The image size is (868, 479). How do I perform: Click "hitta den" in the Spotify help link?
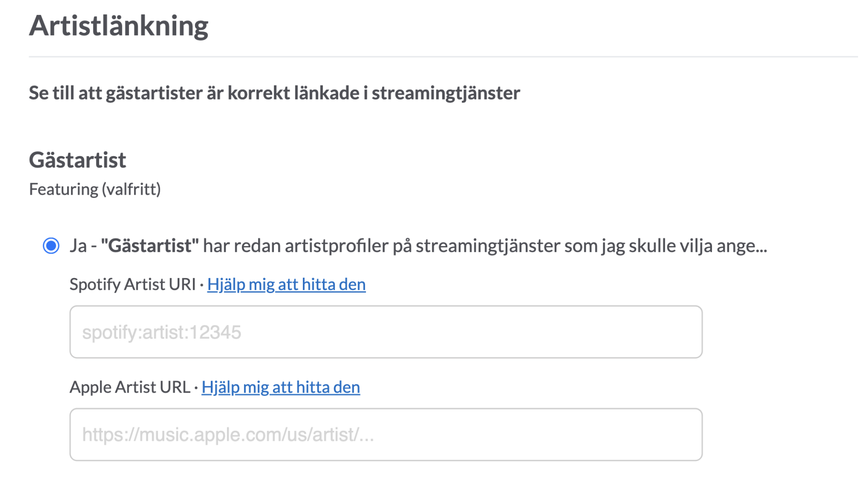[x=334, y=284]
